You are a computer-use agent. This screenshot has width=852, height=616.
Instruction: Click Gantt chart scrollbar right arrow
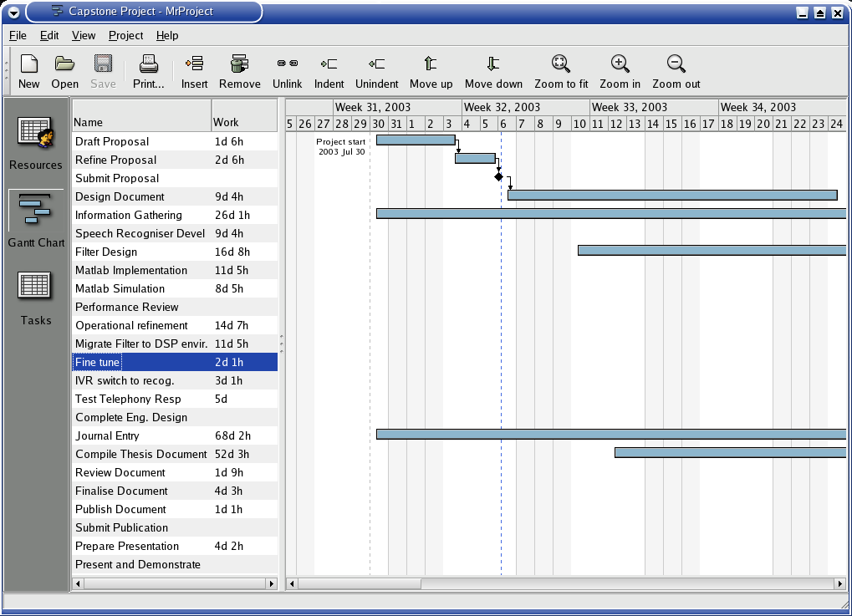click(840, 584)
